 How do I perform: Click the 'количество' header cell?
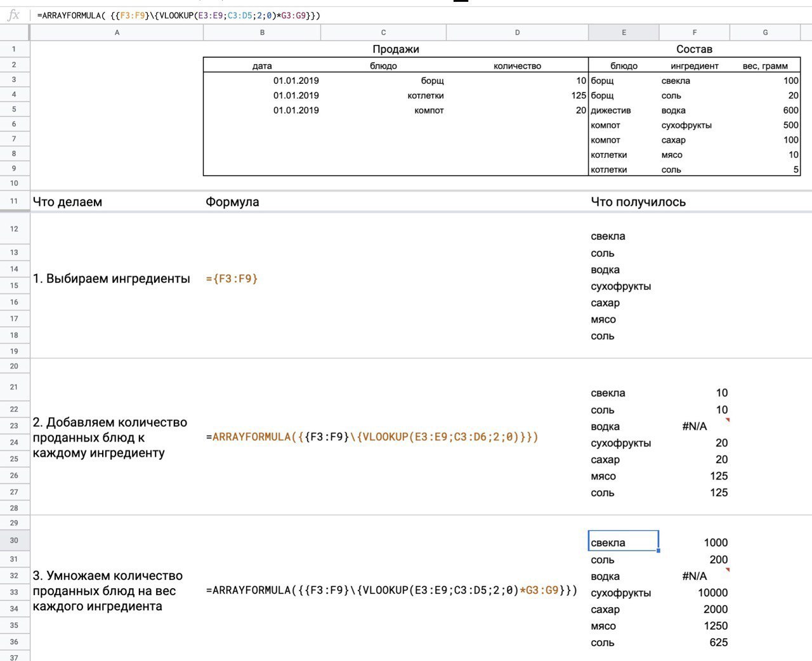[517, 66]
